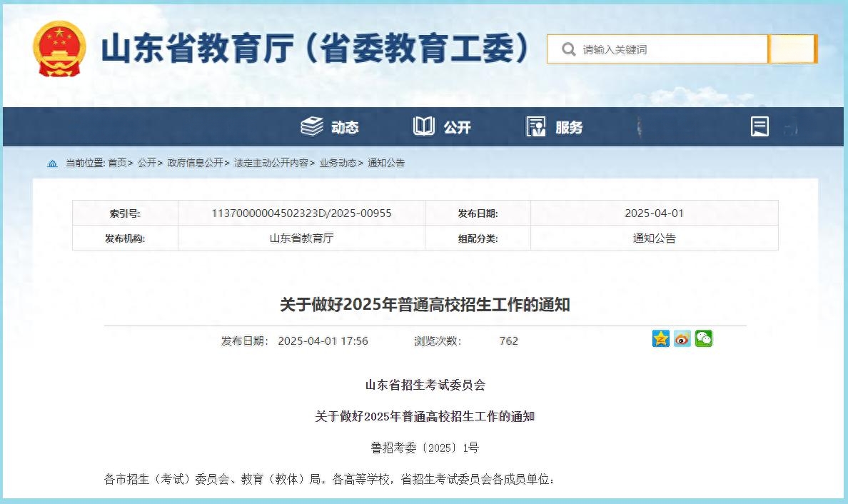Open 法定主动公开内容 breadcrumb link
Image resolution: width=848 pixels, height=504 pixels.
(x=271, y=163)
